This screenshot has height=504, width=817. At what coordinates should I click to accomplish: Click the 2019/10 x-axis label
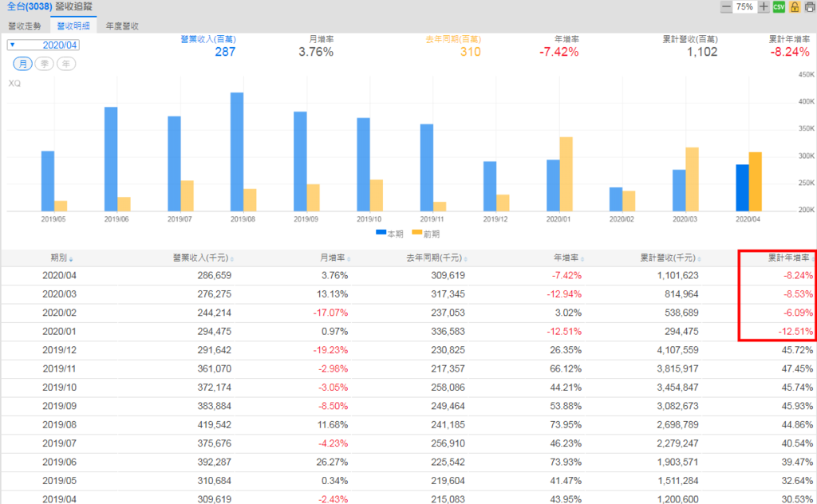pos(369,219)
